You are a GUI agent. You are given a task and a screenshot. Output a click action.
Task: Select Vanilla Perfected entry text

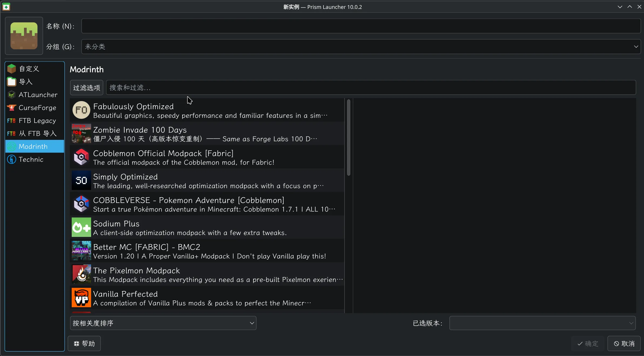point(125,294)
